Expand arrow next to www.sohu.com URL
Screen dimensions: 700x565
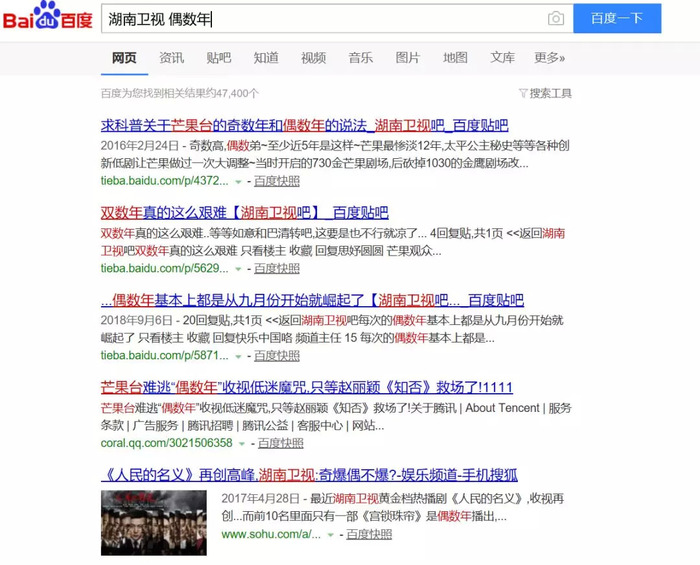[x=330, y=535]
